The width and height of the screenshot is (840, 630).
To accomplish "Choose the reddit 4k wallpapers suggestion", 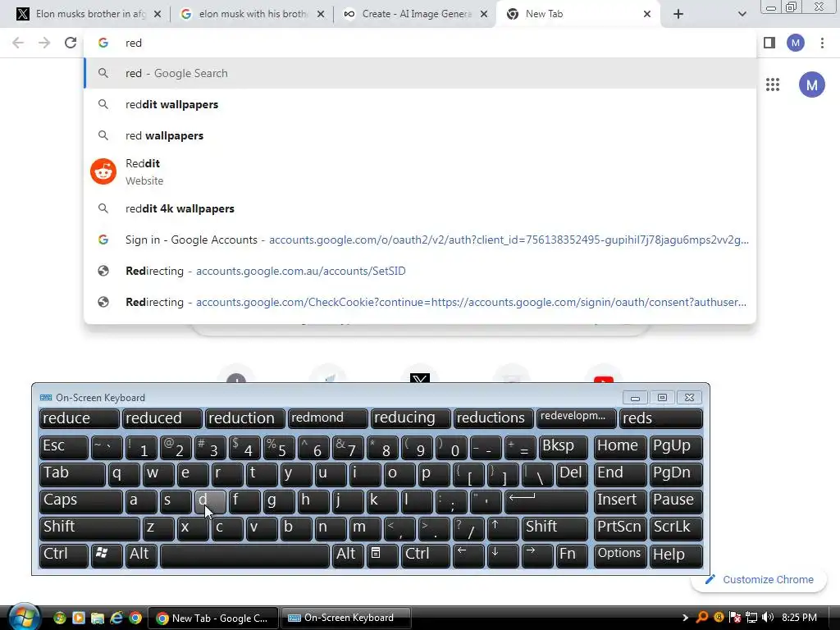I will [x=420, y=208].
